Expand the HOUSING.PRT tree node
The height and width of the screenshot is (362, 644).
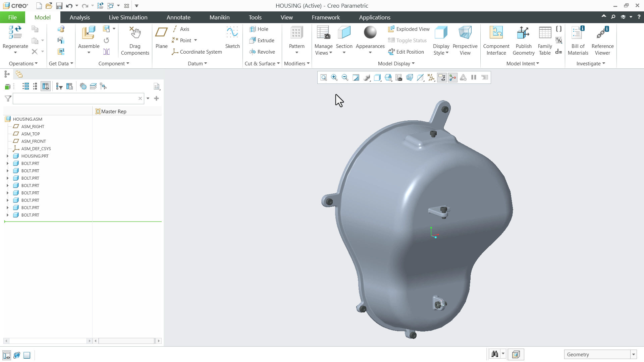(x=8, y=156)
